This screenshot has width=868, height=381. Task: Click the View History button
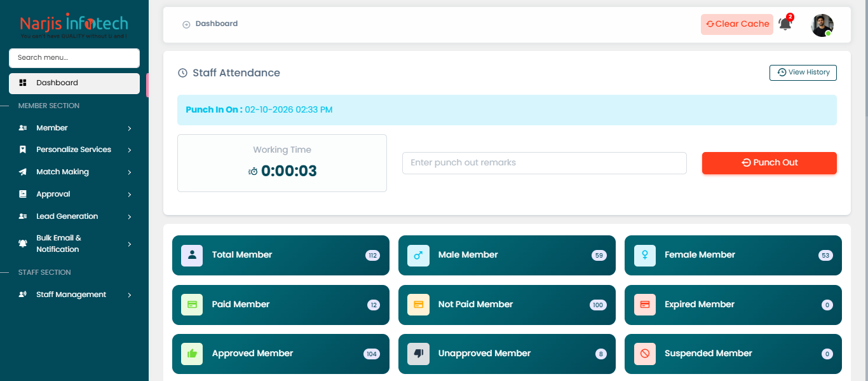coord(803,73)
